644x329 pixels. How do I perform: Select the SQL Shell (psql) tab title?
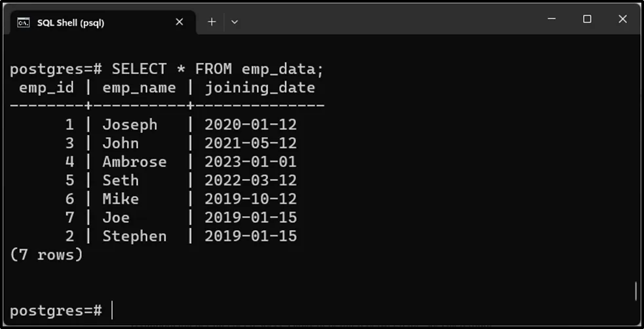[x=70, y=22]
